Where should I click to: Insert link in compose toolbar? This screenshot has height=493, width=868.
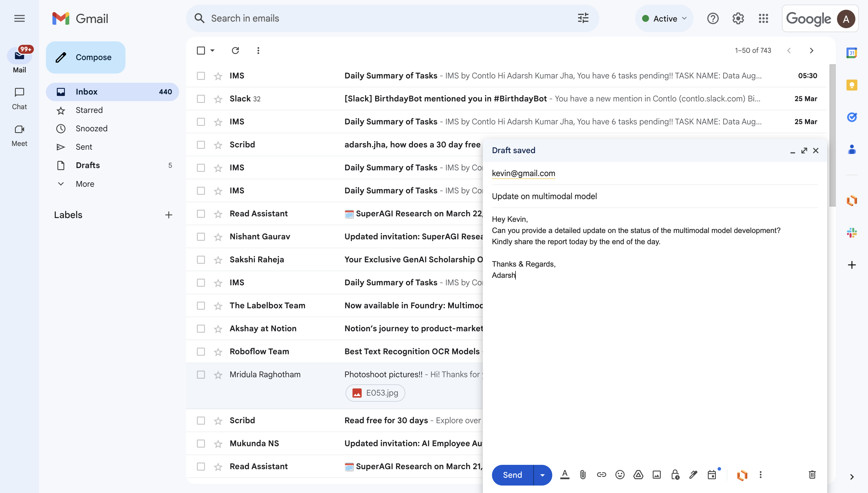coord(601,475)
